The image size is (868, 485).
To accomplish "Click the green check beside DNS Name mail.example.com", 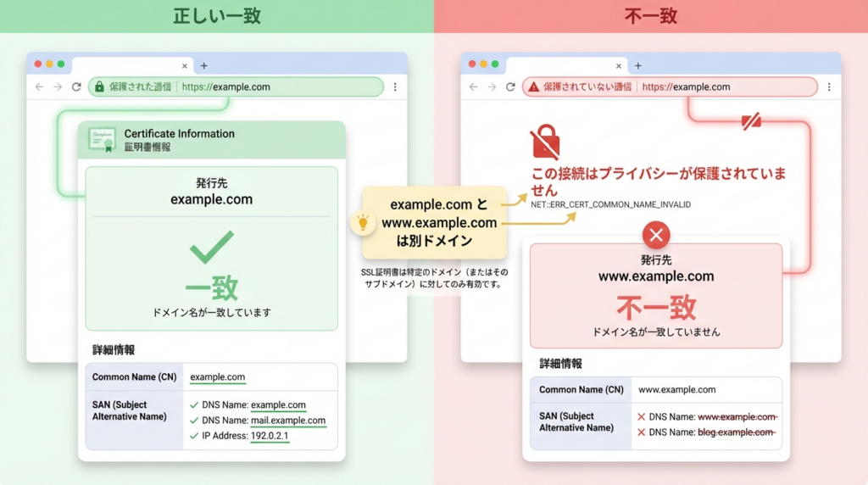I will 194,421.
